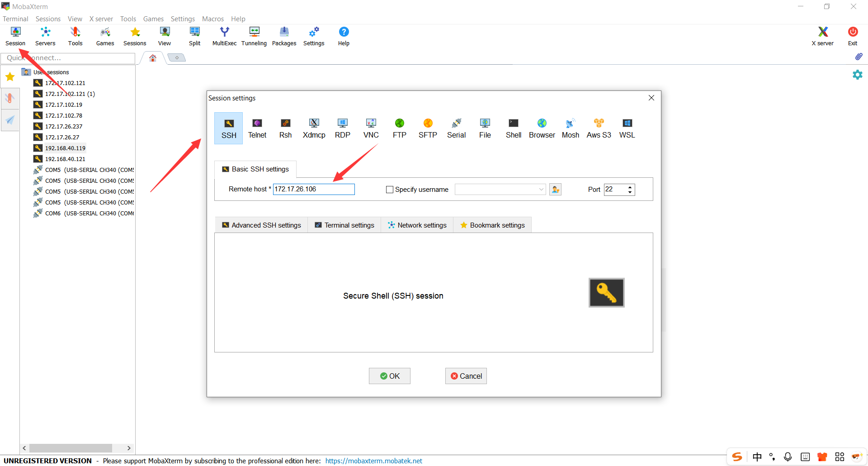
Task: Select the Rsh session type
Action: point(285,128)
